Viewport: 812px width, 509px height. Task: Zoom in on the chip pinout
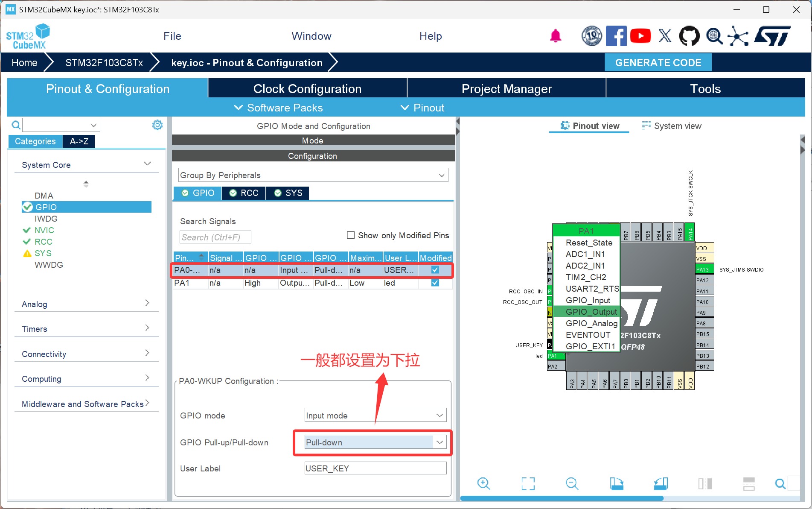coord(483,483)
